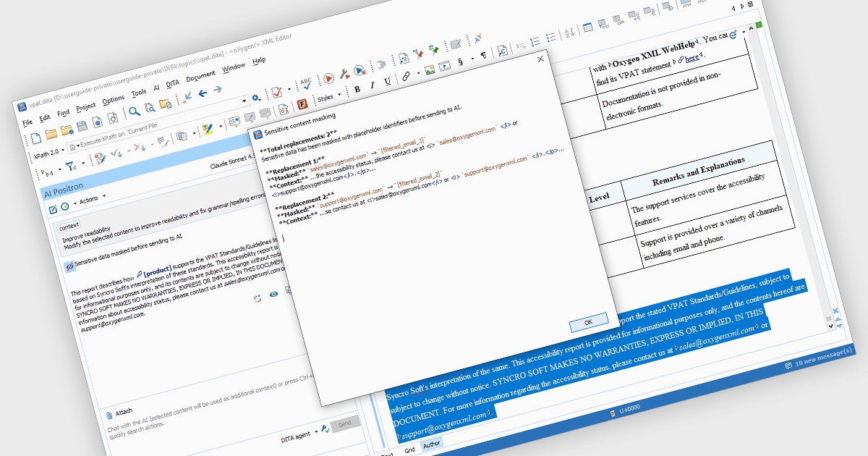
Task: Click the Execute XPath input field
Action: click(x=156, y=126)
